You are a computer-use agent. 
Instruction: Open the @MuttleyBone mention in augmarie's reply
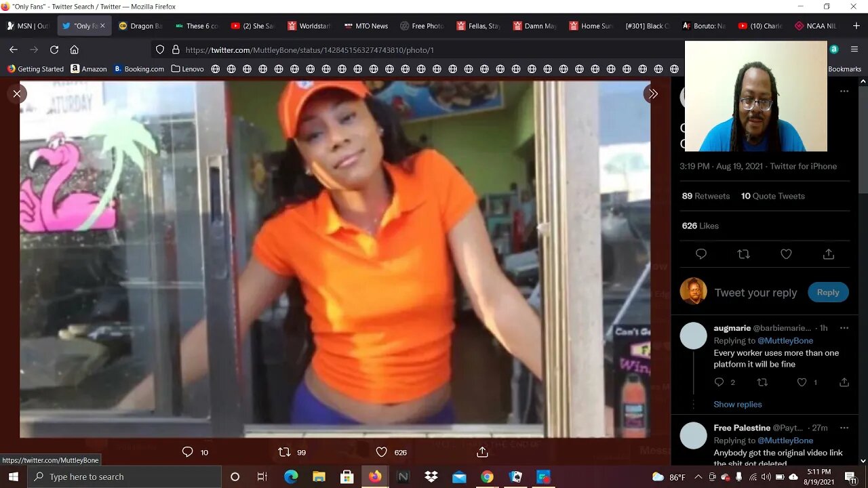[785, 341]
